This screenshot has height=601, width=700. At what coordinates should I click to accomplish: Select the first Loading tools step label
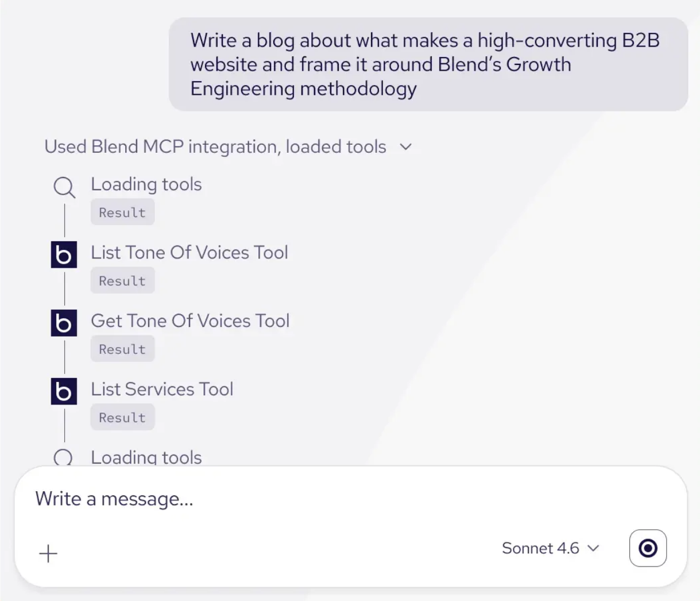coord(146,184)
